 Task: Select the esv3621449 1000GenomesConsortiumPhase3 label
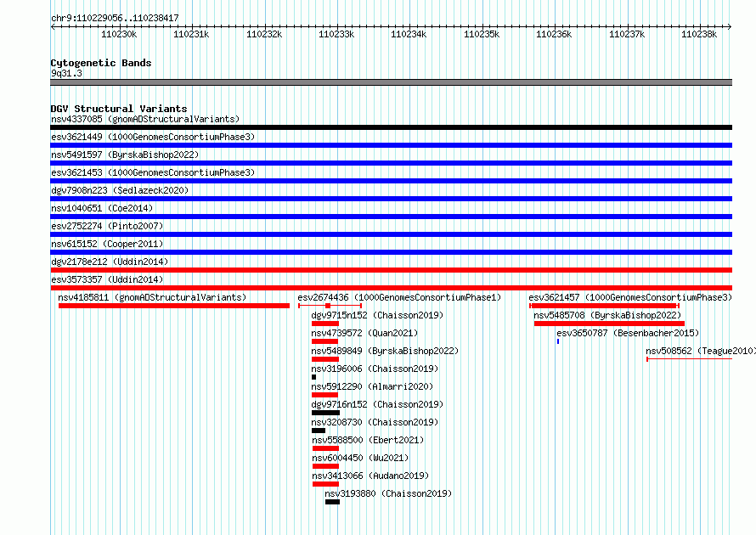point(153,137)
